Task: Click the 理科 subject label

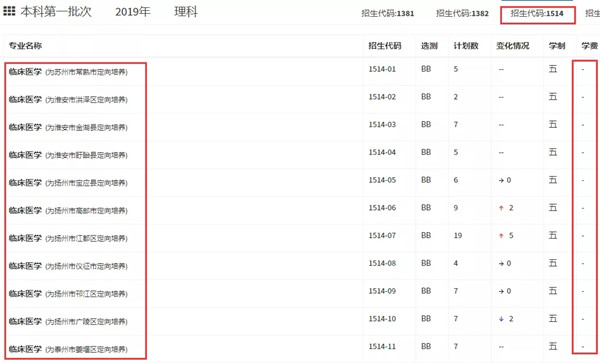Action: (186, 11)
